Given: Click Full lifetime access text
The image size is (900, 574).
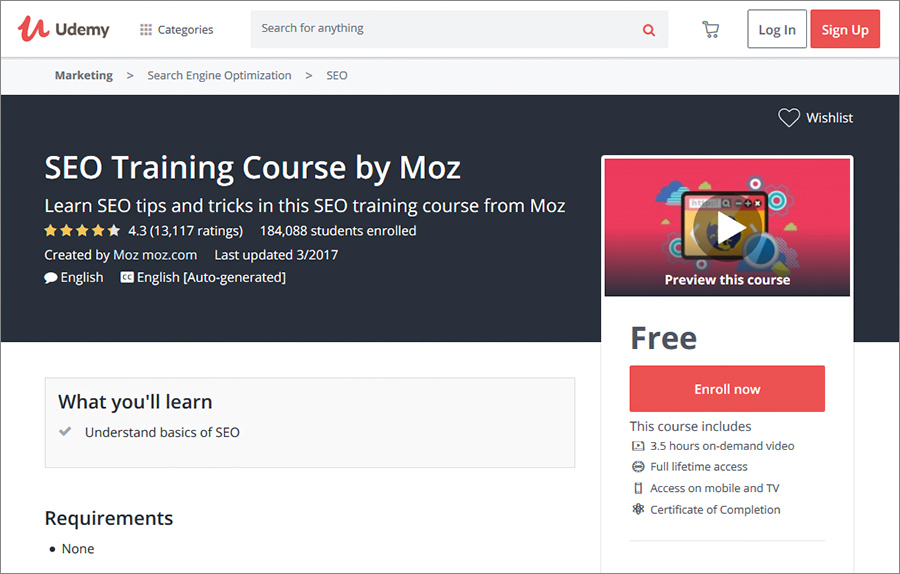Looking at the screenshot, I should coord(699,467).
